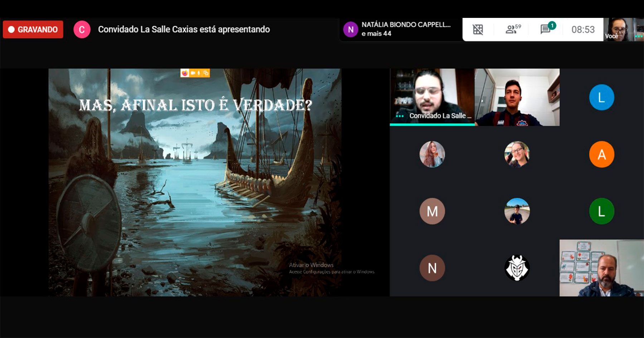Viewport: 644px width, 338px height.
Task: Click the Convidado La Salle video tile
Action: (432, 97)
